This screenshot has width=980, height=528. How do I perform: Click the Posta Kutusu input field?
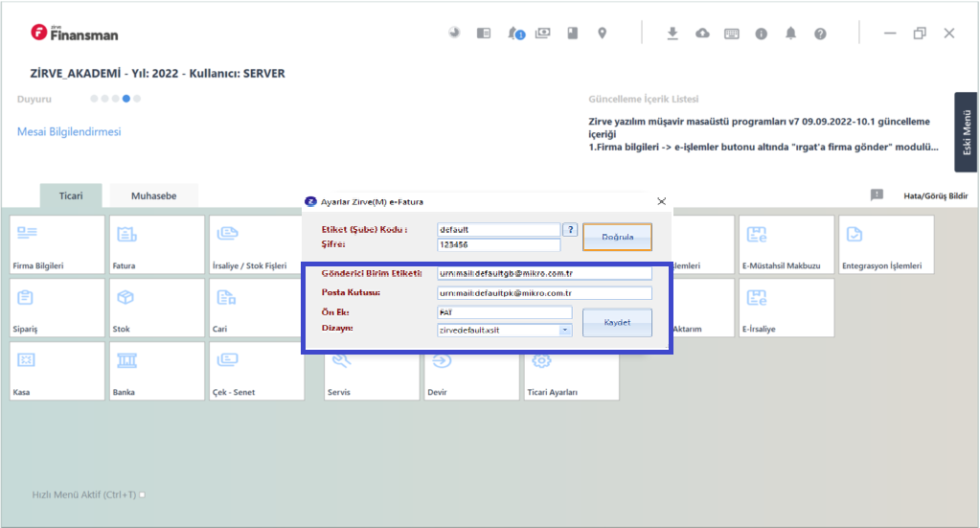(x=544, y=292)
